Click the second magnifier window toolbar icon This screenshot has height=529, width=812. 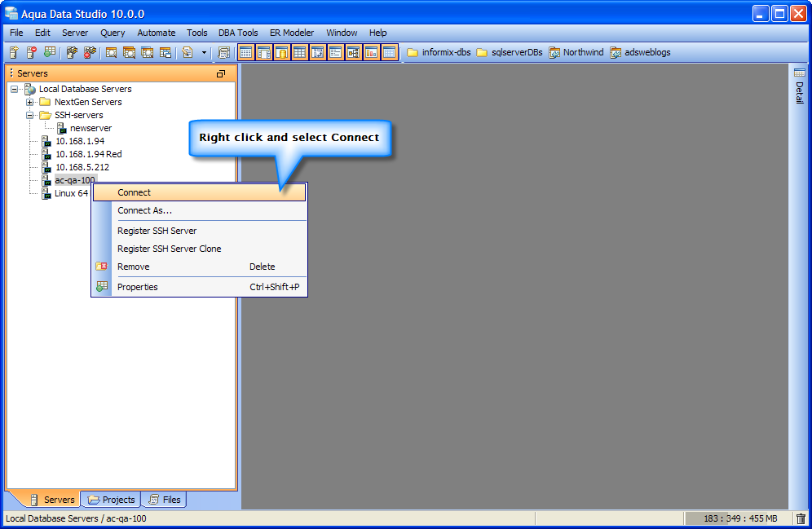[129, 52]
